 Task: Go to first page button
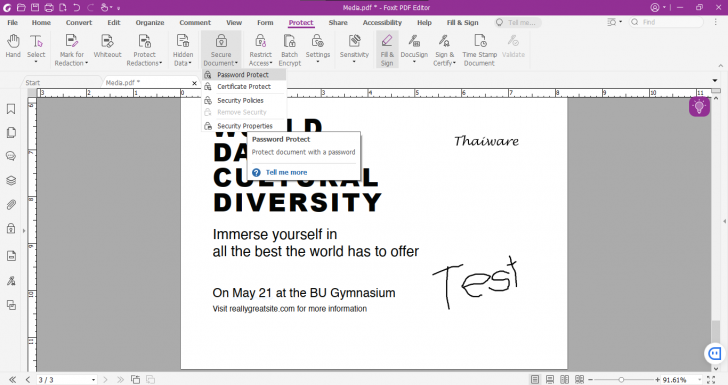[x=13, y=379]
